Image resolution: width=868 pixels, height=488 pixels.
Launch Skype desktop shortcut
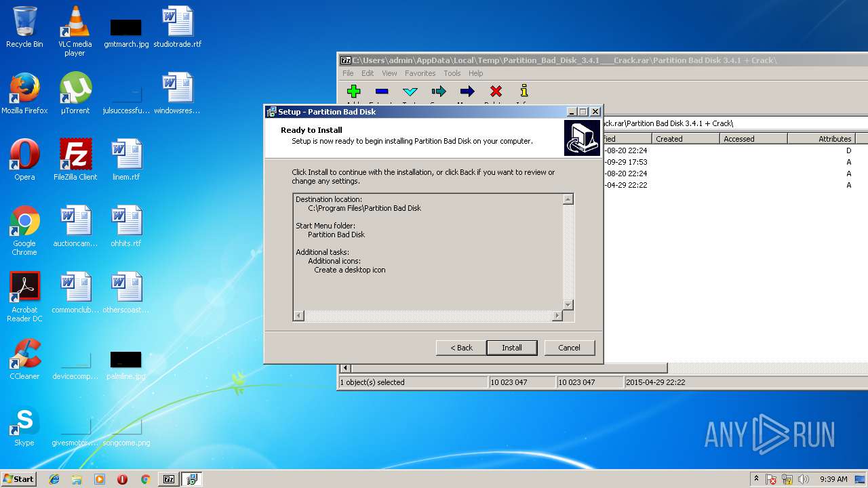[x=24, y=426]
